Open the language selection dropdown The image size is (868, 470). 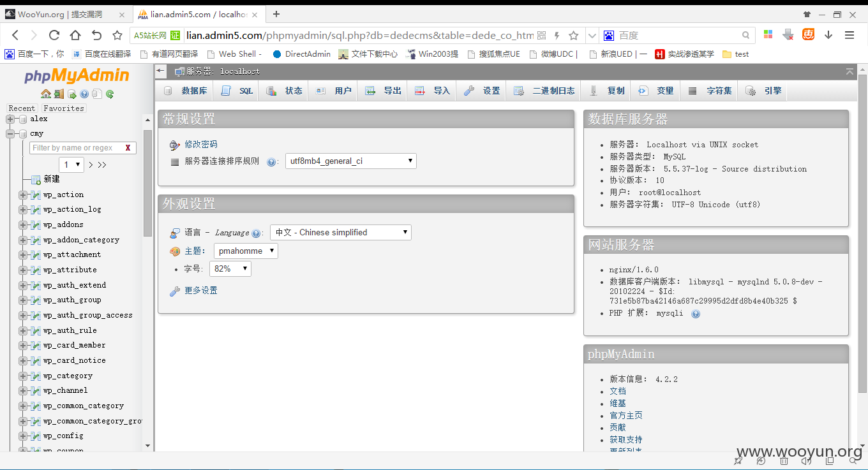341,232
